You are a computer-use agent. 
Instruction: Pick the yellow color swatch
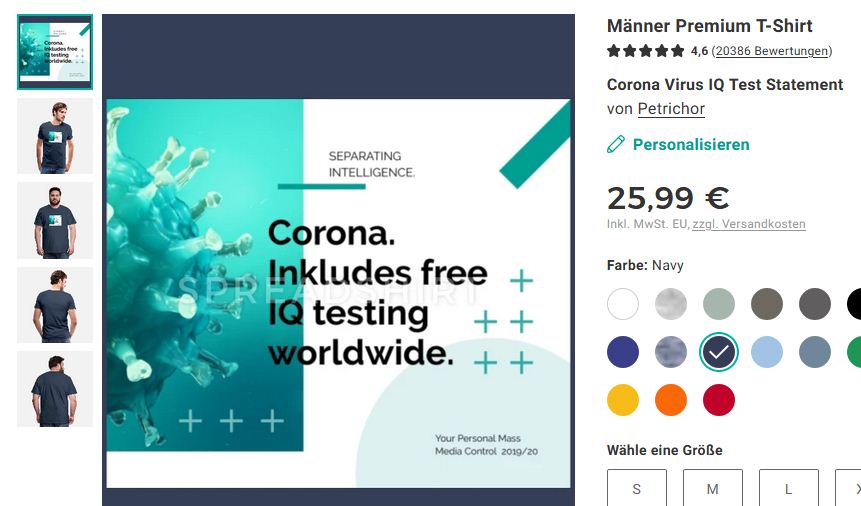click(623, 399)
